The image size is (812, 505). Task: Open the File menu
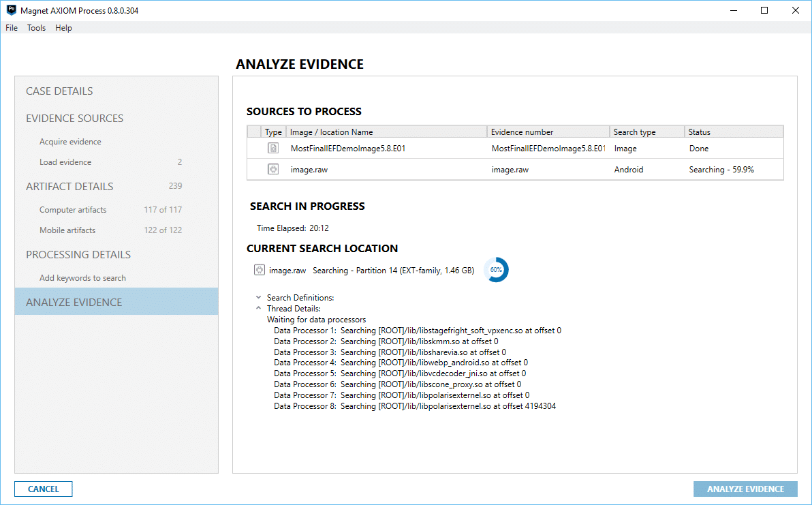(x=11, y=28)
